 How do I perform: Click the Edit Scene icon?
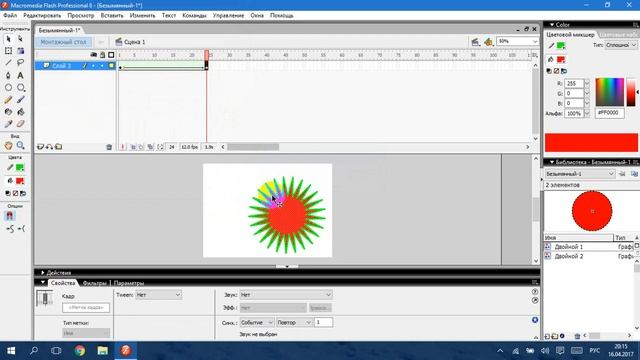[x=475, y=42]
